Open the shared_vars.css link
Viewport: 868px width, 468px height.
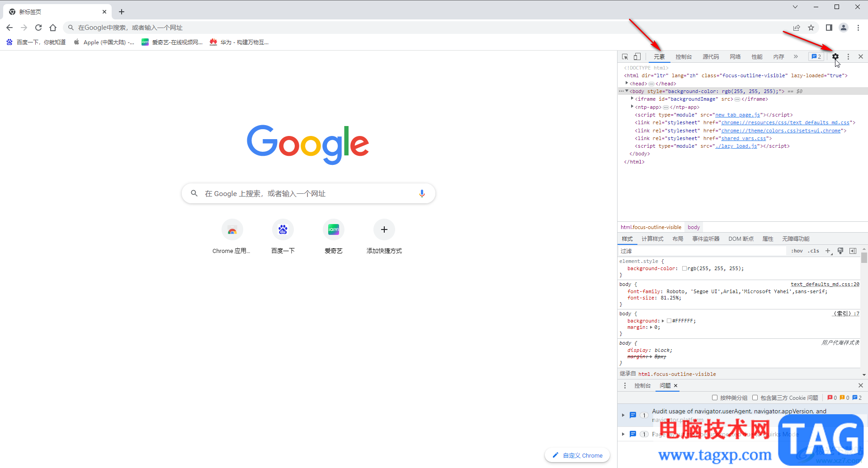744,139
